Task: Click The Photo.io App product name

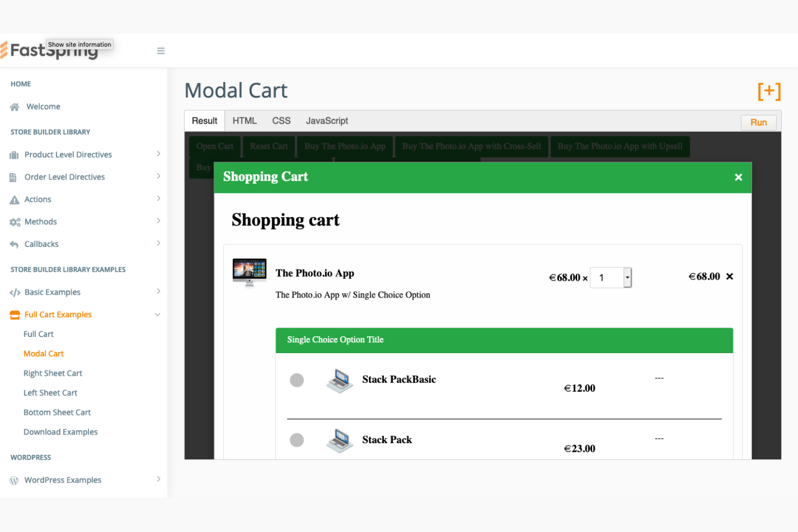Action: (x=315, y=273)
